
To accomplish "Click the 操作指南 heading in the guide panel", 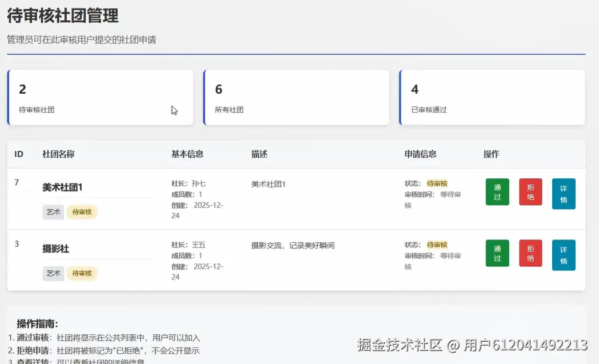I will [36, 323].
